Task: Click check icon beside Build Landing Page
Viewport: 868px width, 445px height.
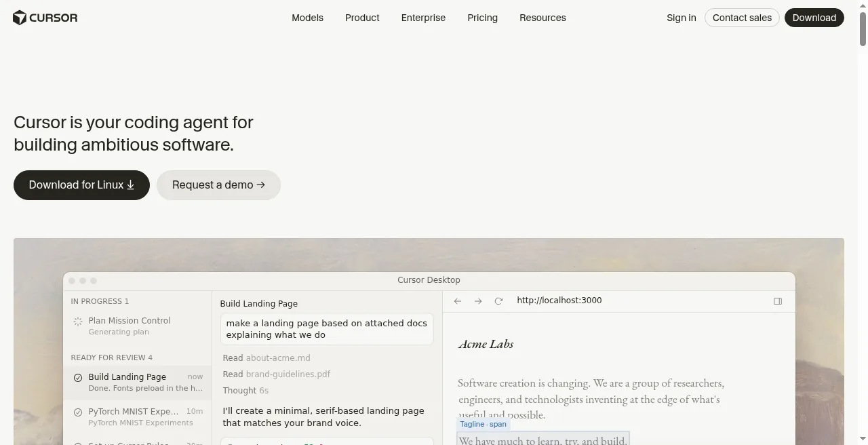Action: [78, 378]
